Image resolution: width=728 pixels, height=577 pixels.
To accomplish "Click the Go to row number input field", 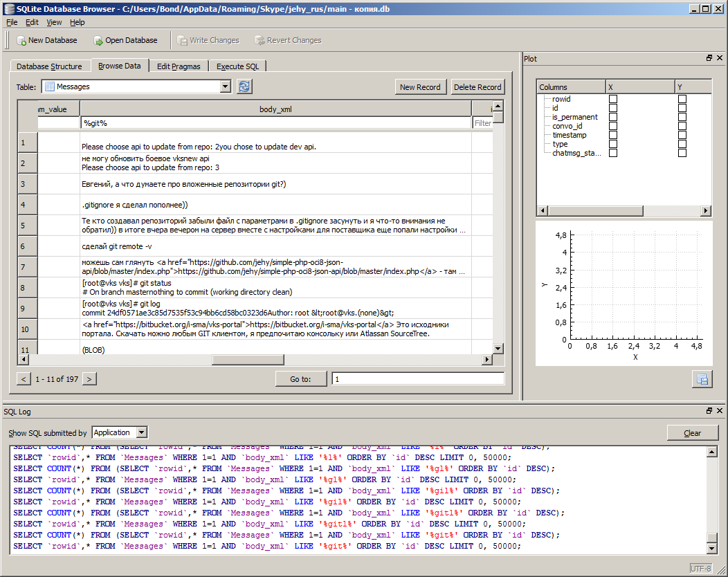I will (x=418, y=379).
